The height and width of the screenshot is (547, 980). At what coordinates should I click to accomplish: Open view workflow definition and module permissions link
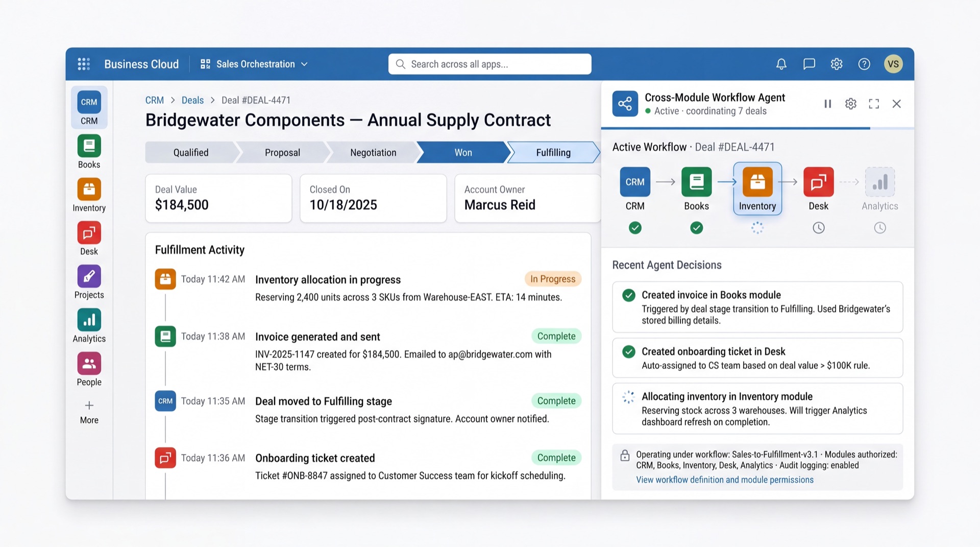click(724, 480)
